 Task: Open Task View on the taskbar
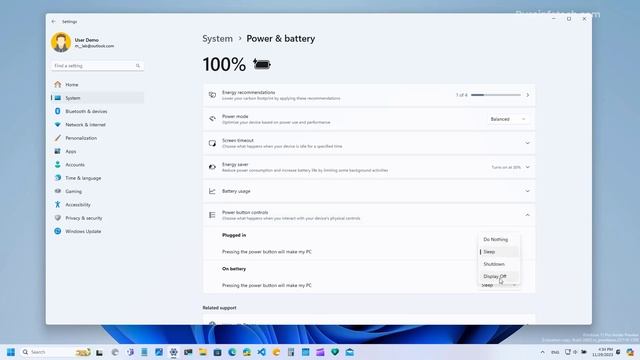[x=100, y=352]
